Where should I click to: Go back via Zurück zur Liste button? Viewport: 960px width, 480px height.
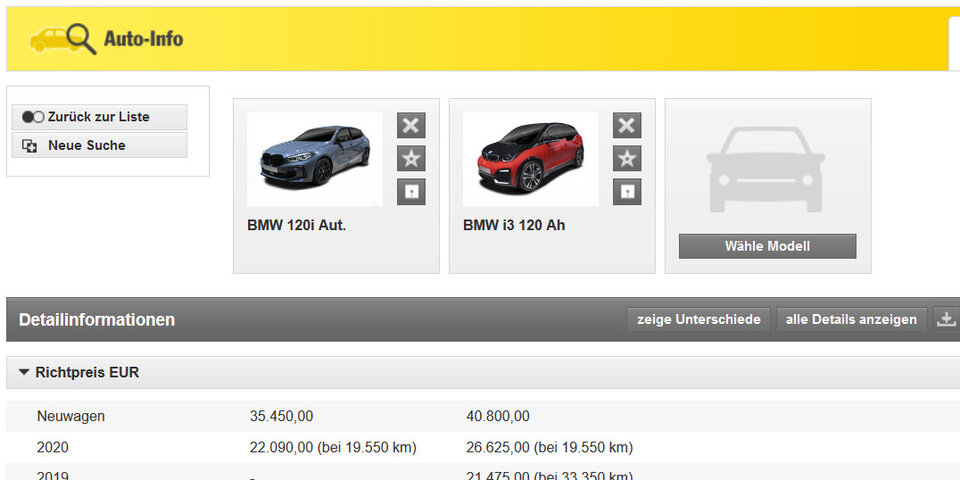point(99,117)
